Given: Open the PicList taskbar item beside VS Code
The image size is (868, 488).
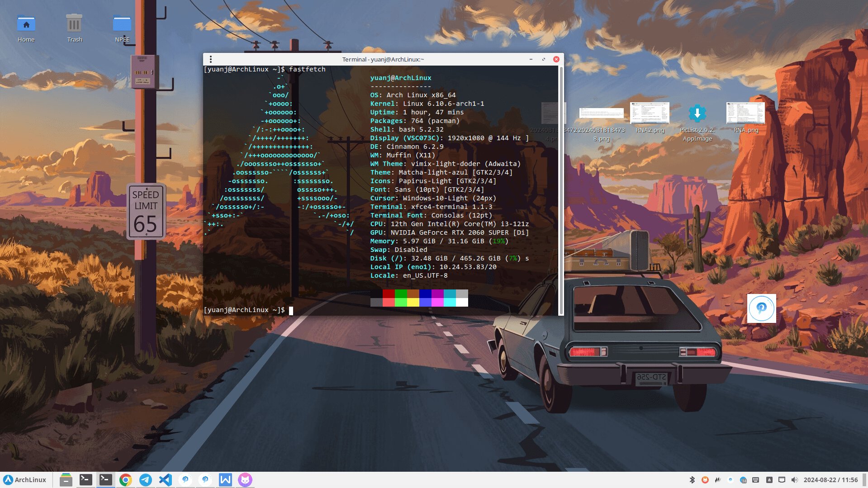Looking at the screenshot, I should [185, 480].
